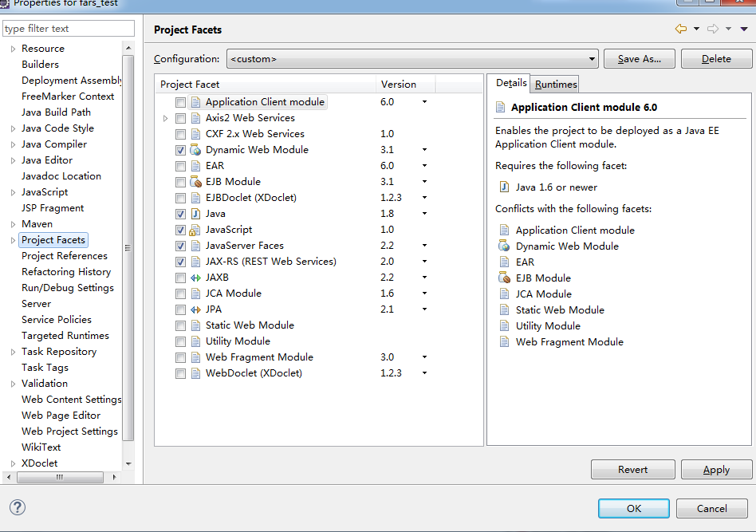
Task: Expand the Resource tree item
Action: pos(13,49)
